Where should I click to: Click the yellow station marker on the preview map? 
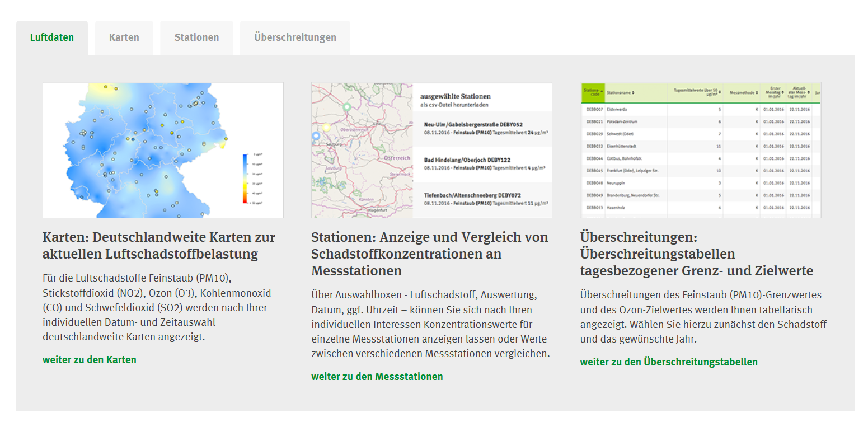pyautogui.click(x=327, y=128)
